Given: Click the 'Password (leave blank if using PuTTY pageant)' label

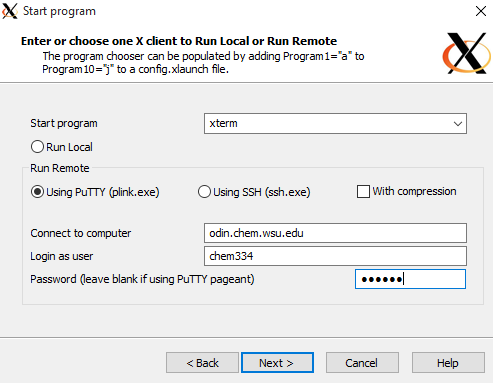Looking at the screenshot, I should point(142,279).
